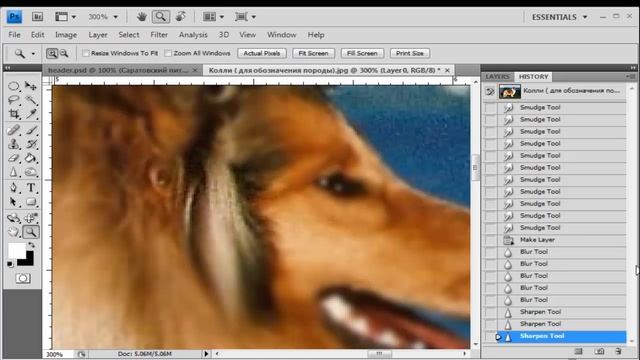The image size is (640, 360).
Task: Choose Zoom In mode in options bar
Action: tap(52, 53)
